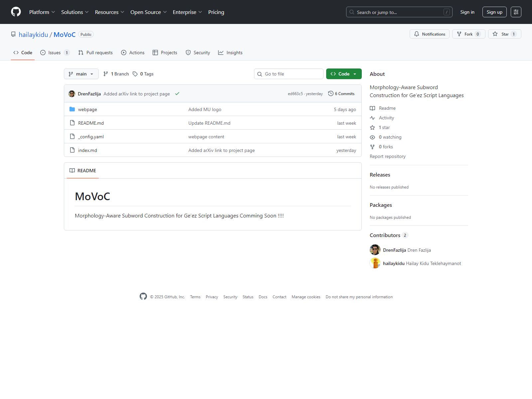The image size is (532, 399).
Task: Open Docs link in footer
Action: [263, 297]
